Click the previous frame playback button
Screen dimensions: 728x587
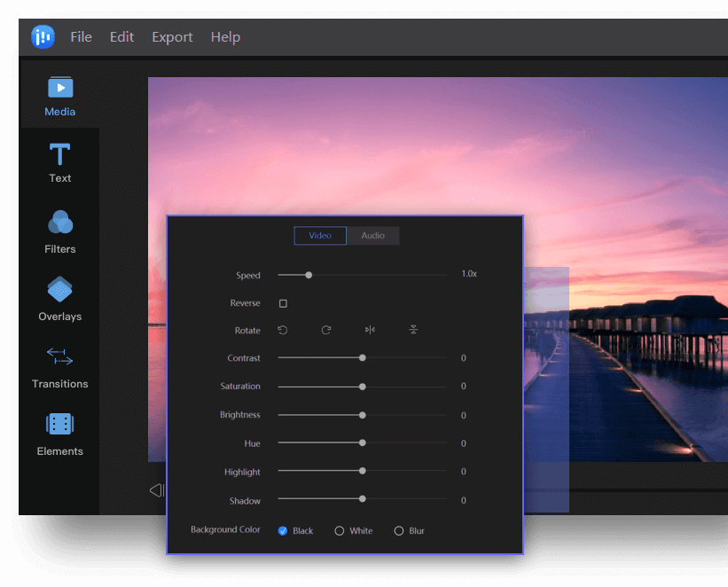pyautogui.click(x=156, y=490)
